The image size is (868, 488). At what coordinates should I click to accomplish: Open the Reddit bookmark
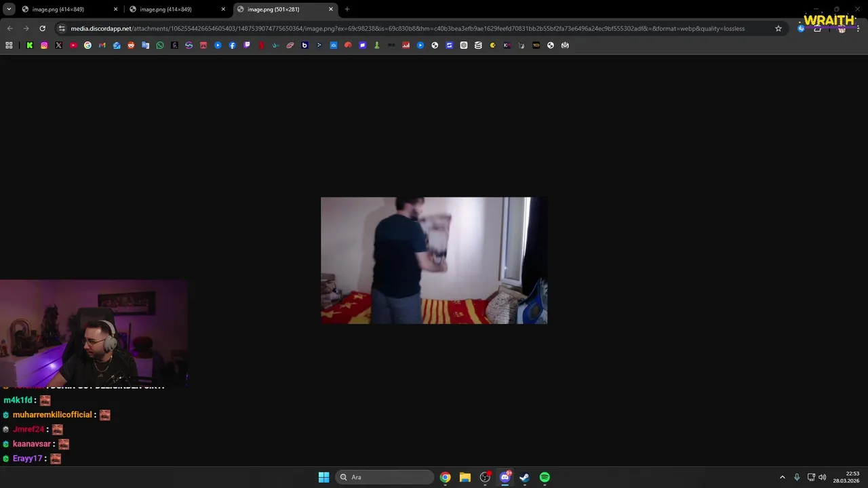[x=131, y=45]
